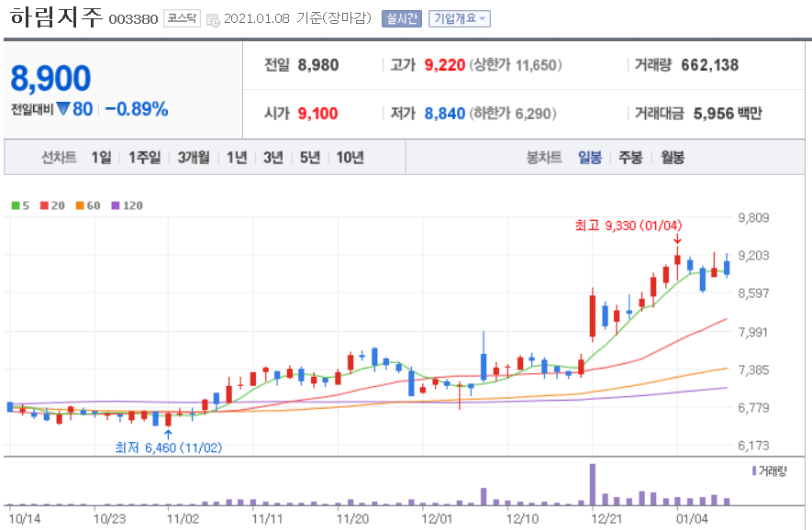The image size is (812, 530).
Task: Click the 하한가 6,290 text
Action: pos(513,114)
